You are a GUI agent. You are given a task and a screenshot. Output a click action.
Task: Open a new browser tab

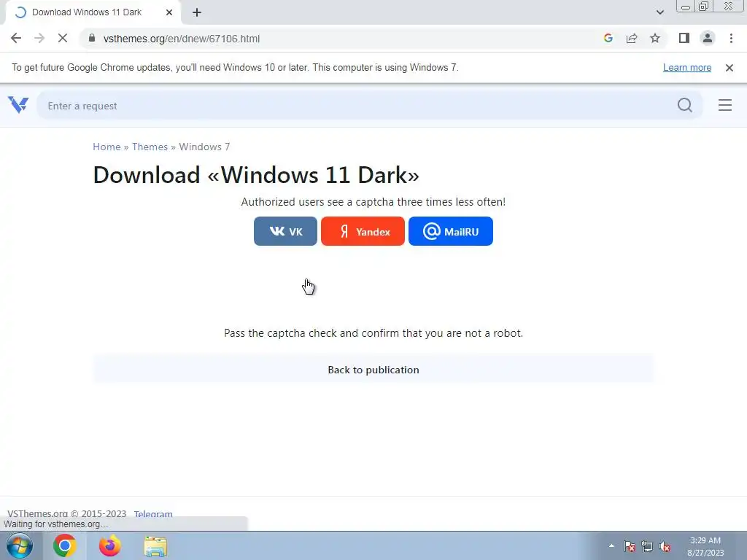pos(197,12)
